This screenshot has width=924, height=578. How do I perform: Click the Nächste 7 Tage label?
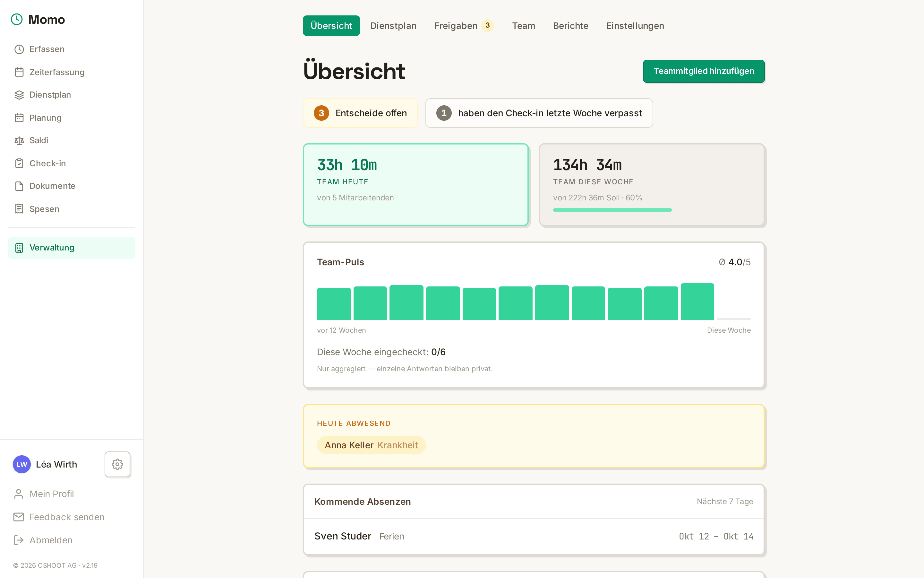[x=725, y=502]
